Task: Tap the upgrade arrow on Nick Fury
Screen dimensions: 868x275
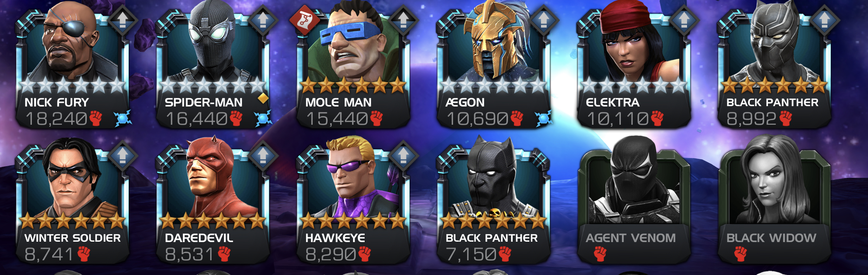Action: point(122,20)
